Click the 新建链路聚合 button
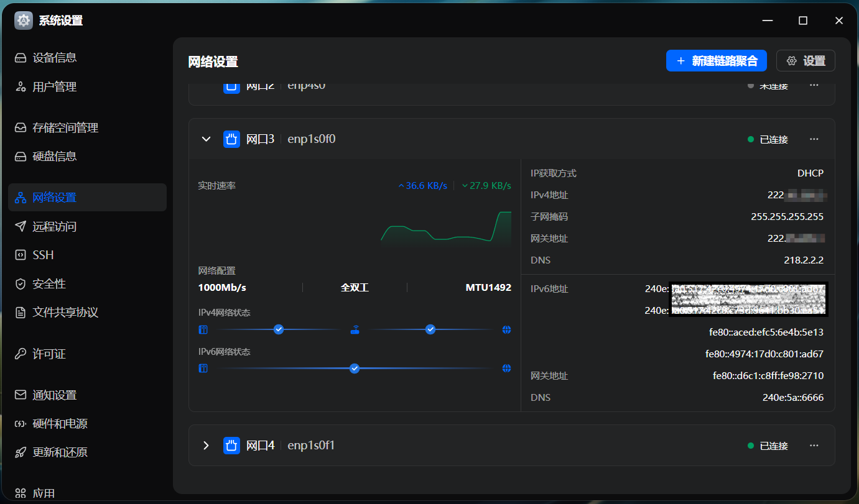 click(716, 60)
